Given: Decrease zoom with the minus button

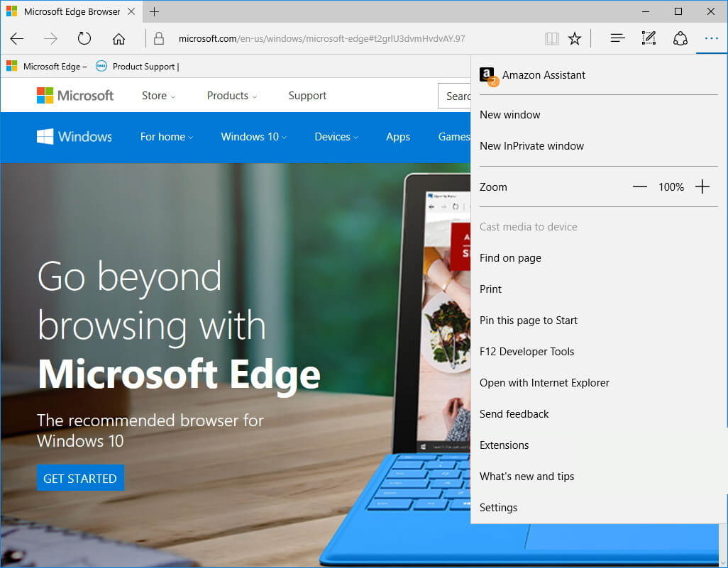Looking at the screenshot, I should pyautogui.click(x=639, y=187).
